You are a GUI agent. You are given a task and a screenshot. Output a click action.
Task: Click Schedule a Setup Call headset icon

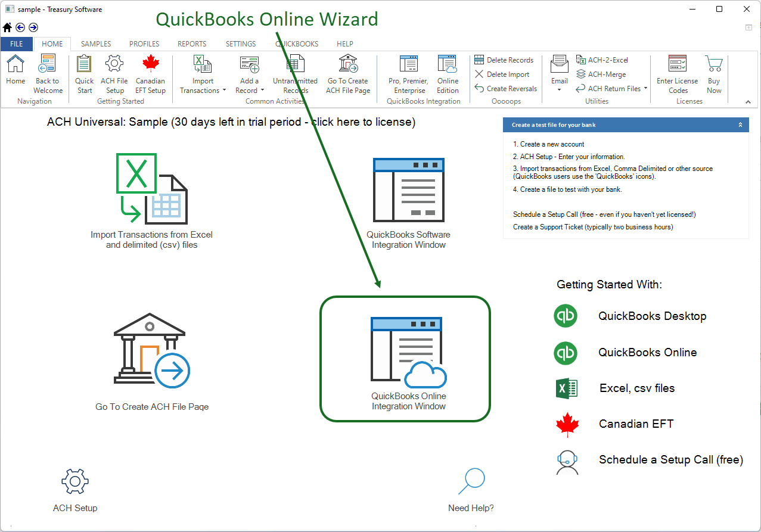point(567,462)
